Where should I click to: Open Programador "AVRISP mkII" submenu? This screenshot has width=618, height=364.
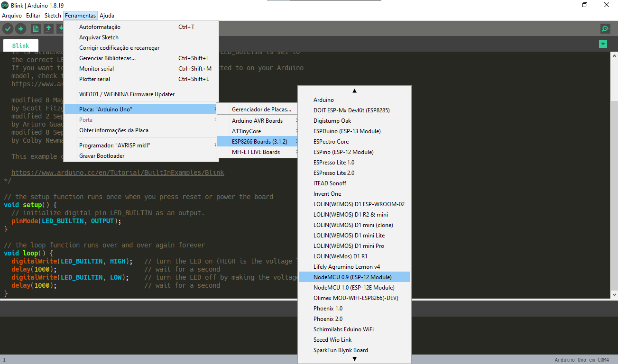(141, 146)
